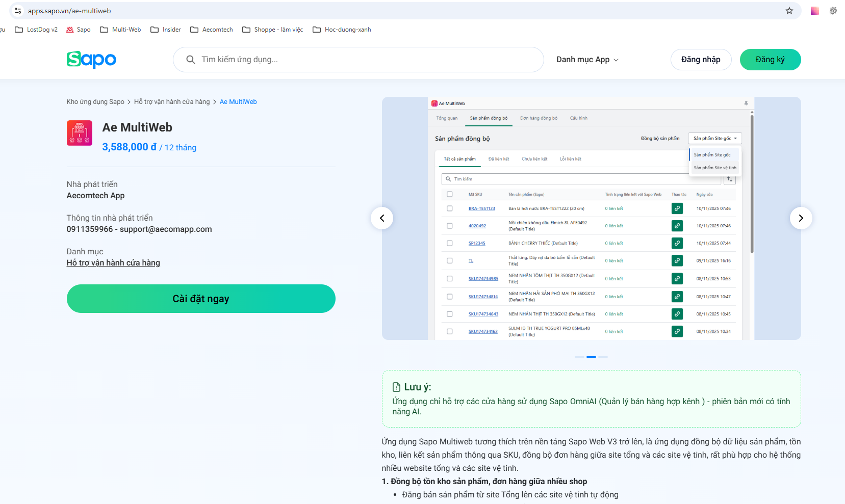Show next screenshot with right arrow
The height and width of the screenshot is (504, 845).
click(x=801, y=218)
